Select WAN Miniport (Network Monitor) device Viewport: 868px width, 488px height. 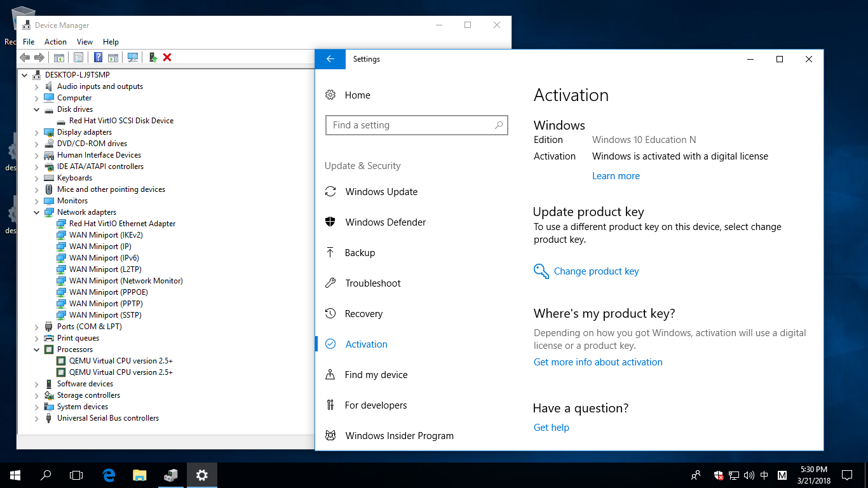click(x=126, y=281)
